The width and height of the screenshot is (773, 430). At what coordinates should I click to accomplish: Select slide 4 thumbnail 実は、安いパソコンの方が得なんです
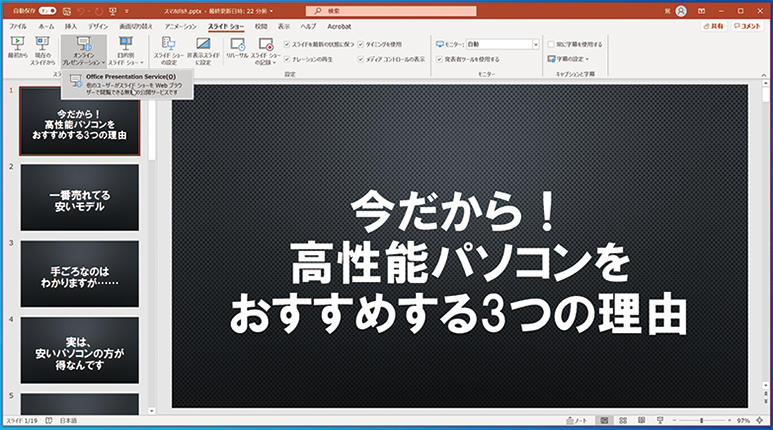point(79,350)
